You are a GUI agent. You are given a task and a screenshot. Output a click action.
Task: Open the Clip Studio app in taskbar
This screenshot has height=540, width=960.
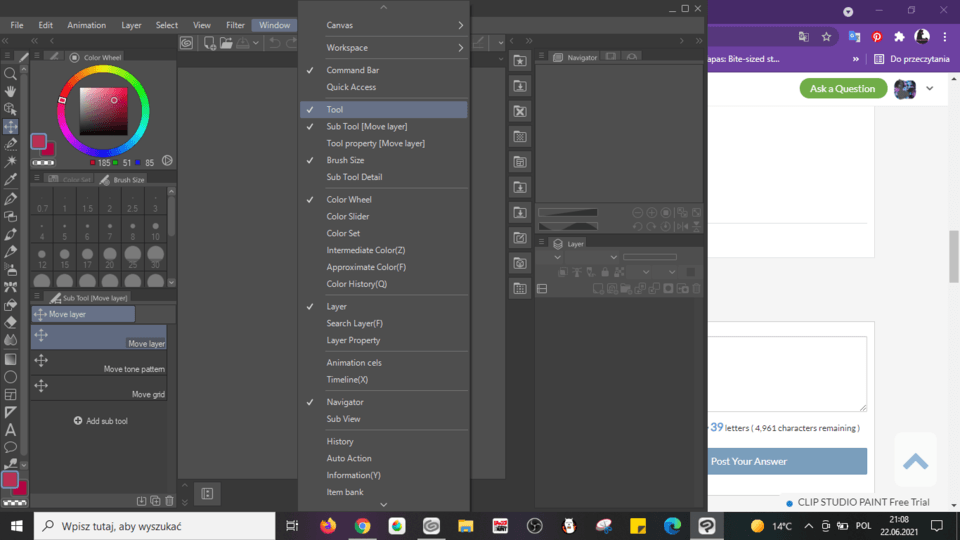(431, 526)
